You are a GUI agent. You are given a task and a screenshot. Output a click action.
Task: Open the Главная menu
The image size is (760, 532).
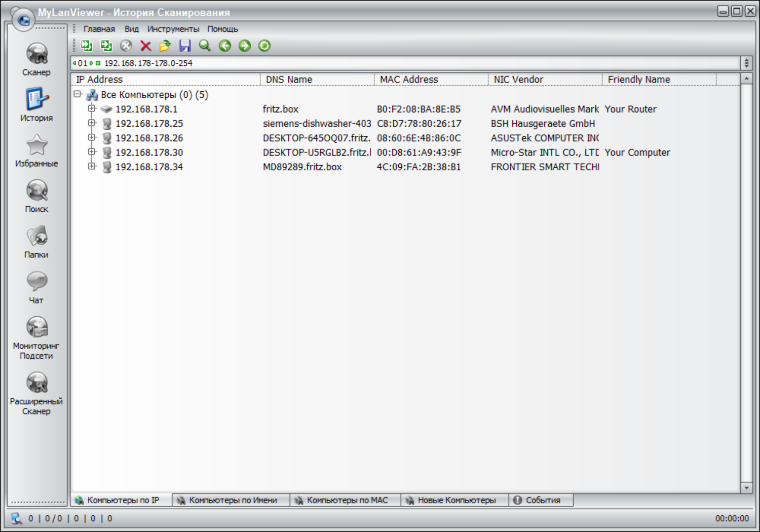[x=99, y=29]
